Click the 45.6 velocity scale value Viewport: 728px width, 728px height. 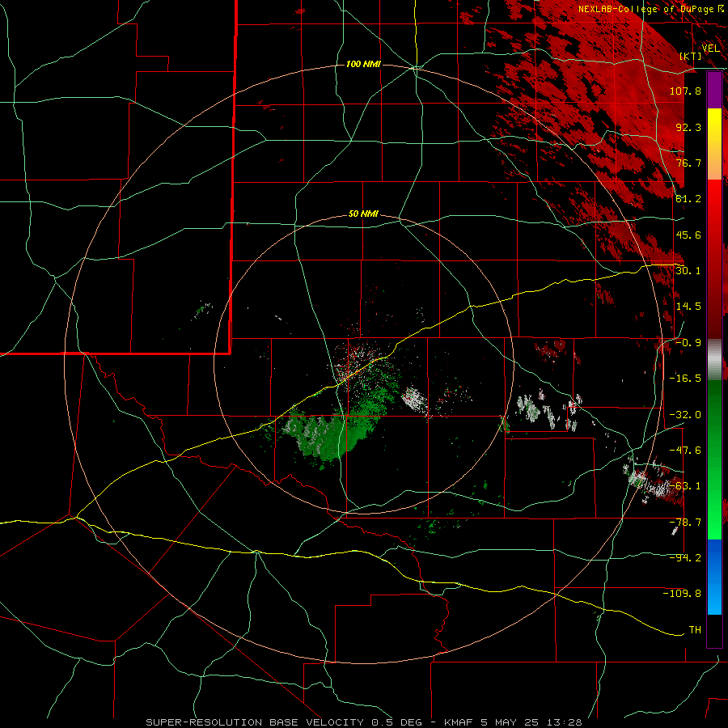pos(688,235)
